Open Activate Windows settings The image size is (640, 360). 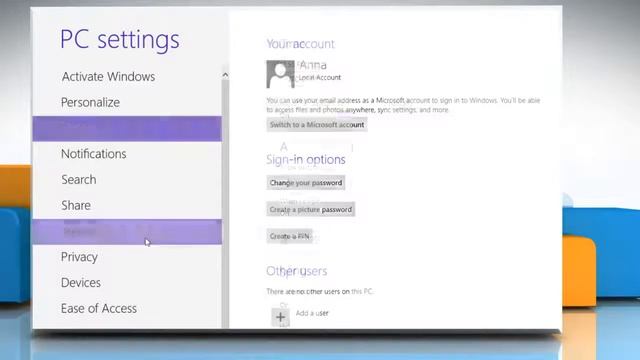coord(108,76)
